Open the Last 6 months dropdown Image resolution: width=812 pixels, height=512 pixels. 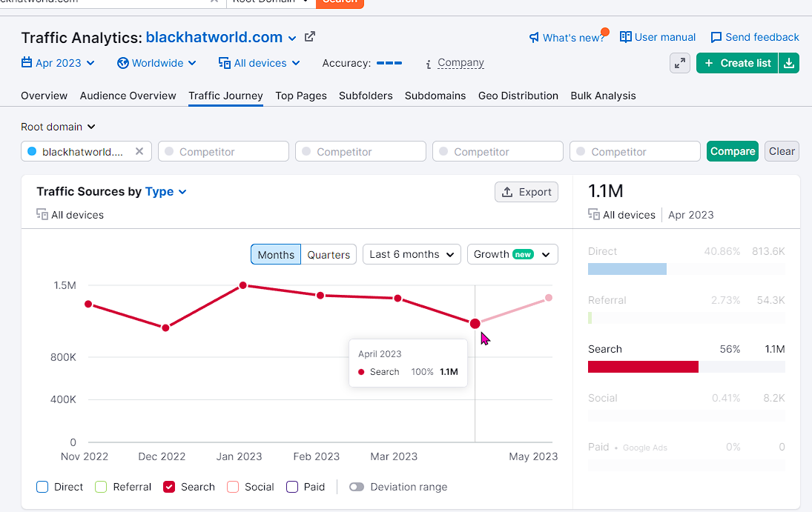(412, 254)
